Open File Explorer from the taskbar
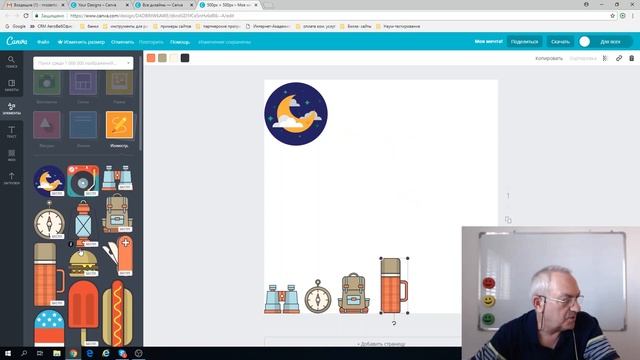Image resolution: width=640 pixels, height=360 pixels. tap(57, 353)
